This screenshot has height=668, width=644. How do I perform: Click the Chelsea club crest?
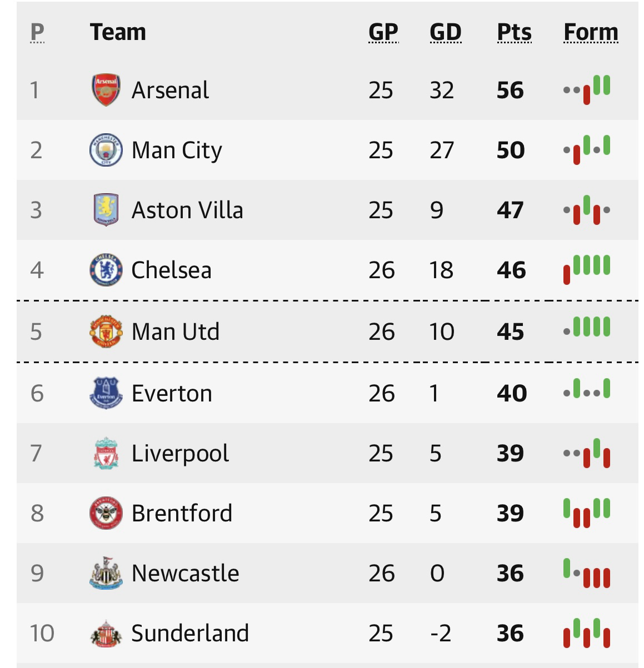pos(106,270)
